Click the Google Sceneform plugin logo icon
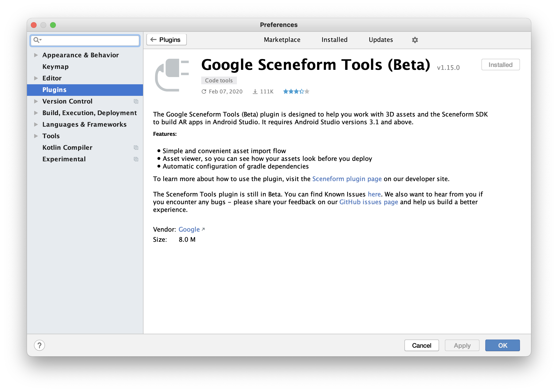The image size is (558, 392). [172, 75]
